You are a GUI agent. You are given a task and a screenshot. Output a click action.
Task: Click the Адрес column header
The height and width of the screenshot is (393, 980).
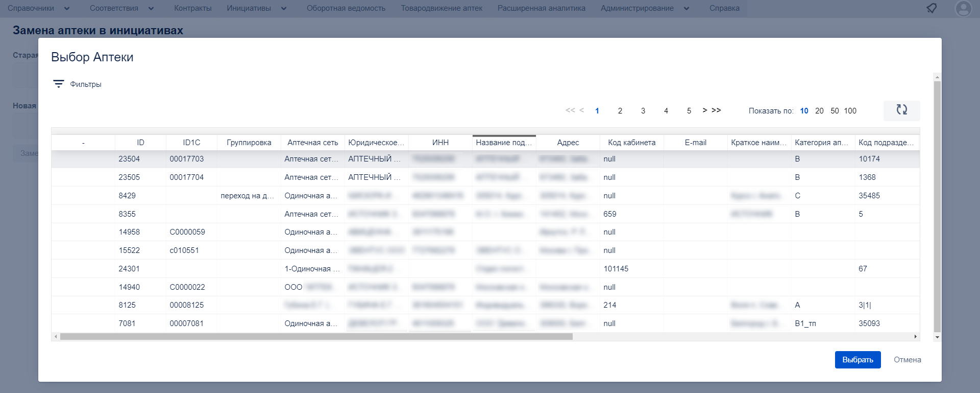[568, 143]
